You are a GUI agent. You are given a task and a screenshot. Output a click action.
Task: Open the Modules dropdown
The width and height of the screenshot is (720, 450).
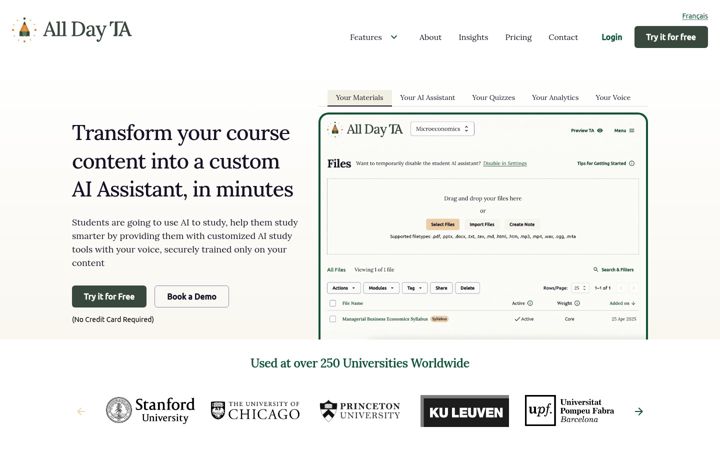(381, 288)
